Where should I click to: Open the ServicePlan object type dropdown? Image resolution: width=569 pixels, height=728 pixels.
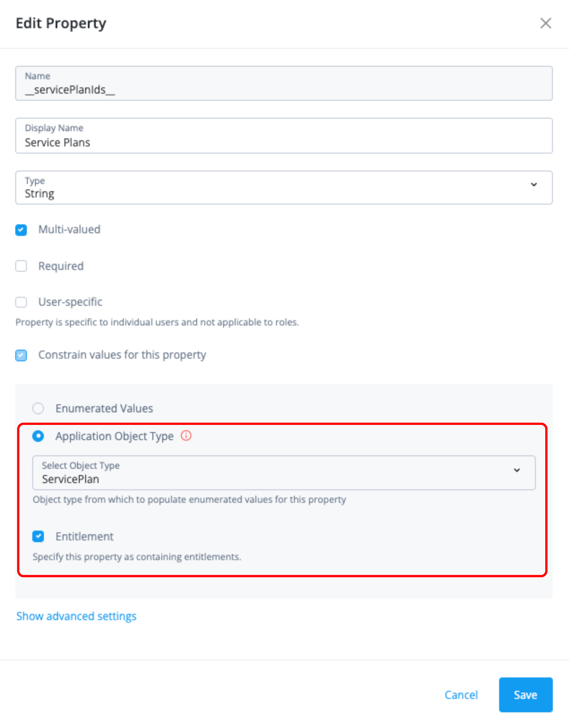[x=283, y=473]
